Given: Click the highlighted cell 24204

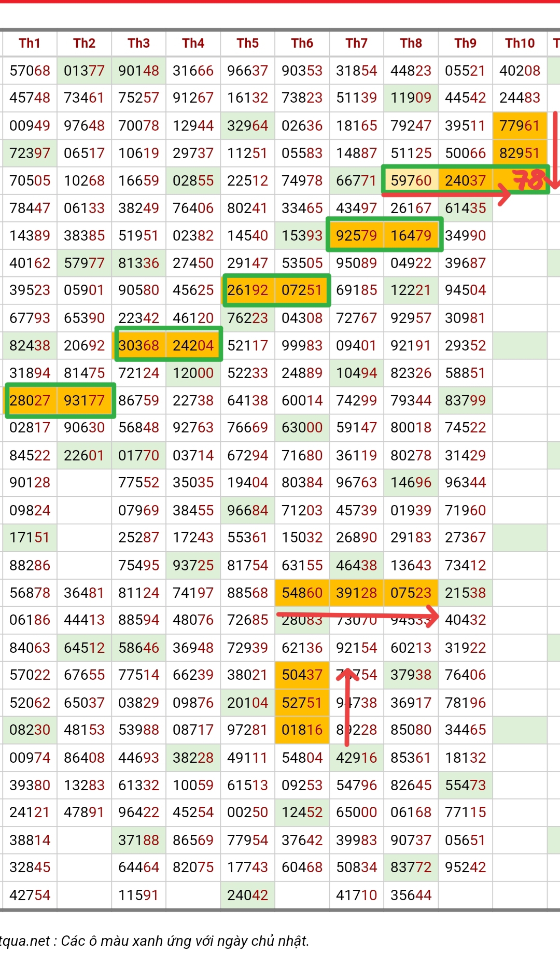Looking at the screenshot, I should coord(193,345).
